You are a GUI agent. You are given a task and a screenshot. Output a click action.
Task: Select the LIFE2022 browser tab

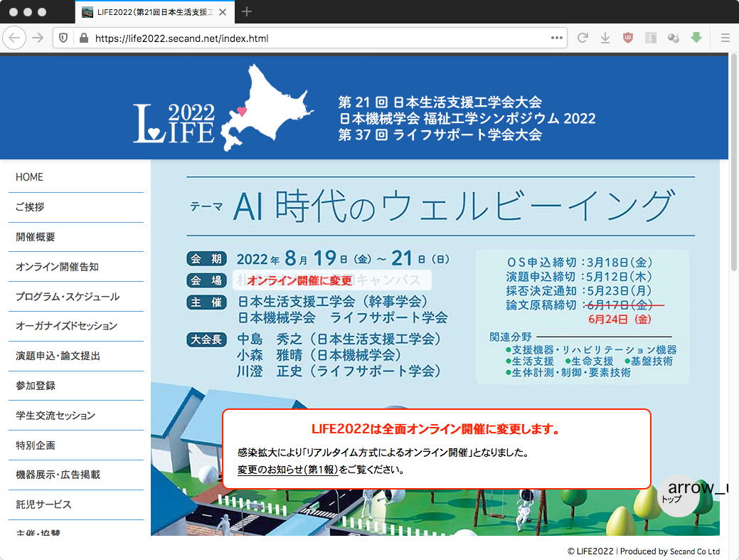pos(154,12)
